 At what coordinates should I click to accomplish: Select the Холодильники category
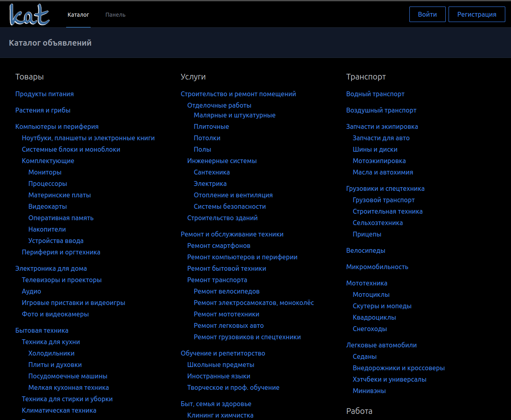(x=51, y=353)
